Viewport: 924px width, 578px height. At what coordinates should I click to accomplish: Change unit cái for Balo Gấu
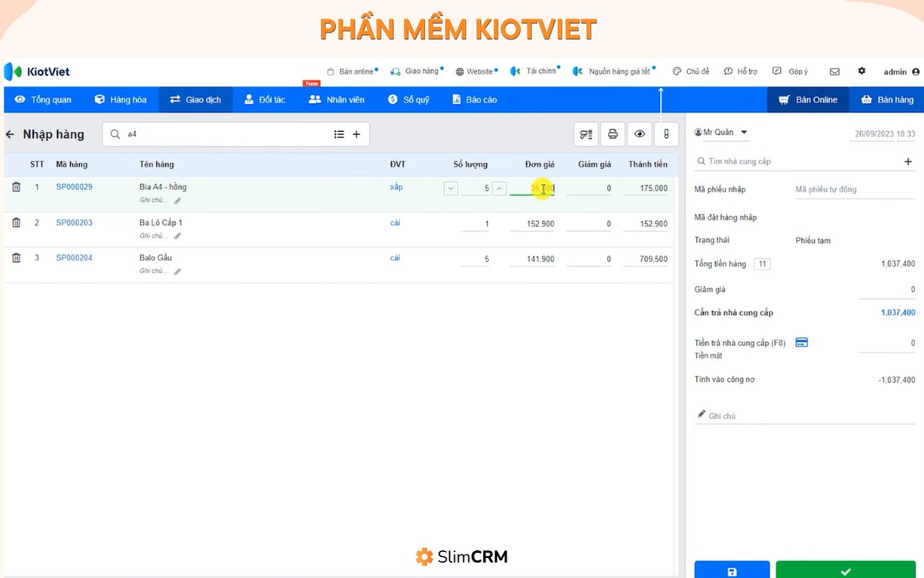tap(395, 258)
